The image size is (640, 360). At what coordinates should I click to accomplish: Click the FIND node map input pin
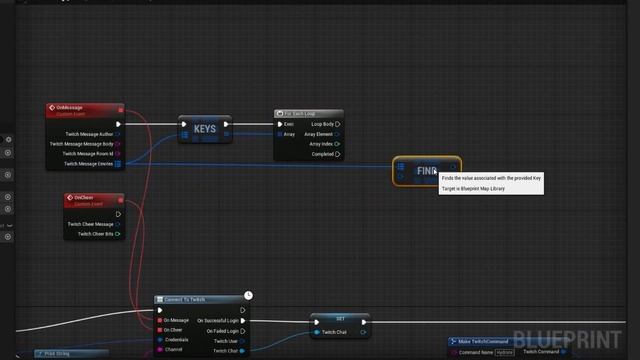401,167
